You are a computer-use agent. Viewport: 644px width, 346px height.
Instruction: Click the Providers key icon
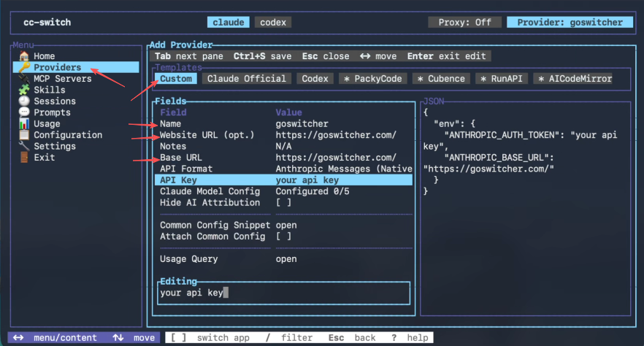coord(24,67)
